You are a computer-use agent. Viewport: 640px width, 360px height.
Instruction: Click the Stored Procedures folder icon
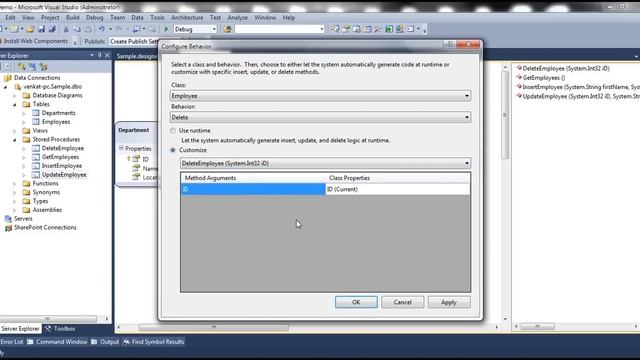coord(27,140)
